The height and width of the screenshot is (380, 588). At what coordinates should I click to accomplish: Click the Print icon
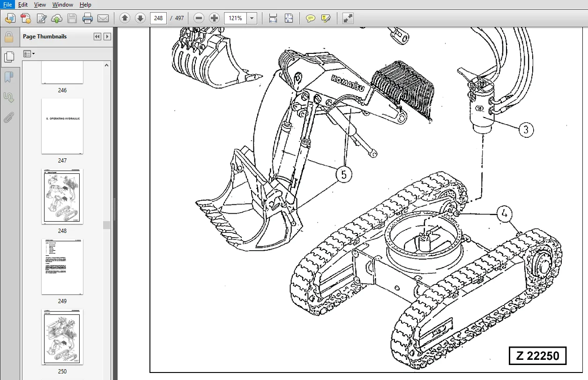click(x=88, y=18)
